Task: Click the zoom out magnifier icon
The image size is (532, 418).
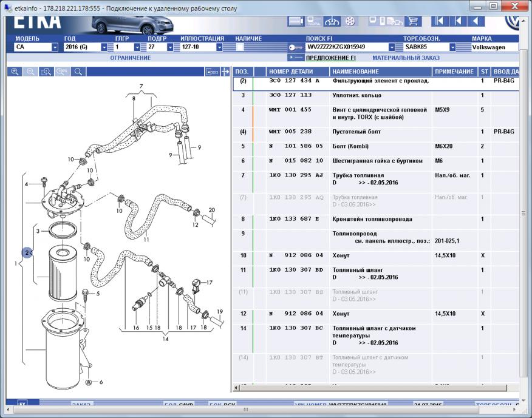Action: tap(30, 72)
